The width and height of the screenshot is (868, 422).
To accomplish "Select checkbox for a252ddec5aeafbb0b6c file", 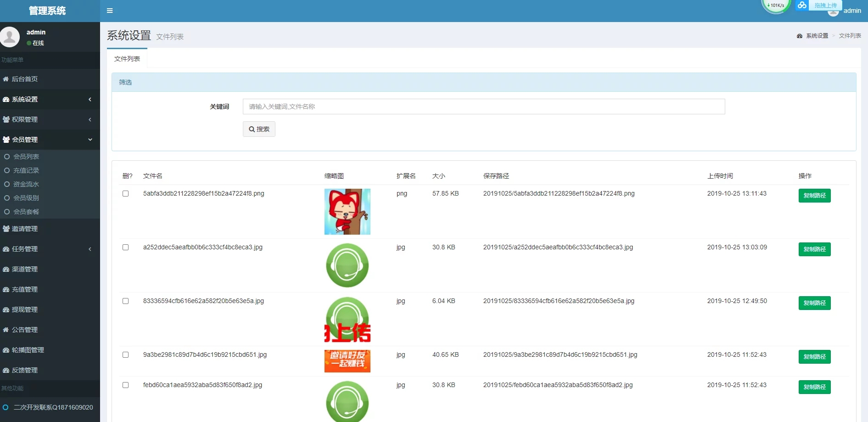I will point(125,248).
